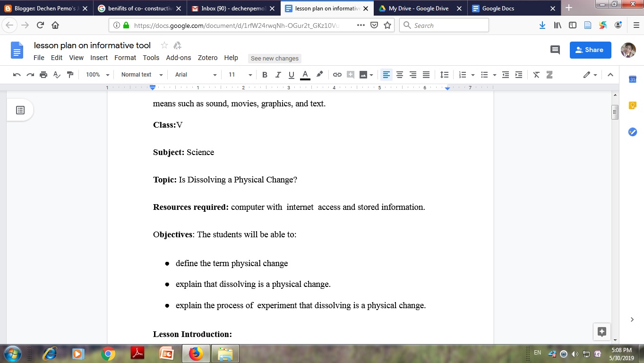Insert a link
Viewport: 644px width, 363px height.
click(x=337, y=74)
